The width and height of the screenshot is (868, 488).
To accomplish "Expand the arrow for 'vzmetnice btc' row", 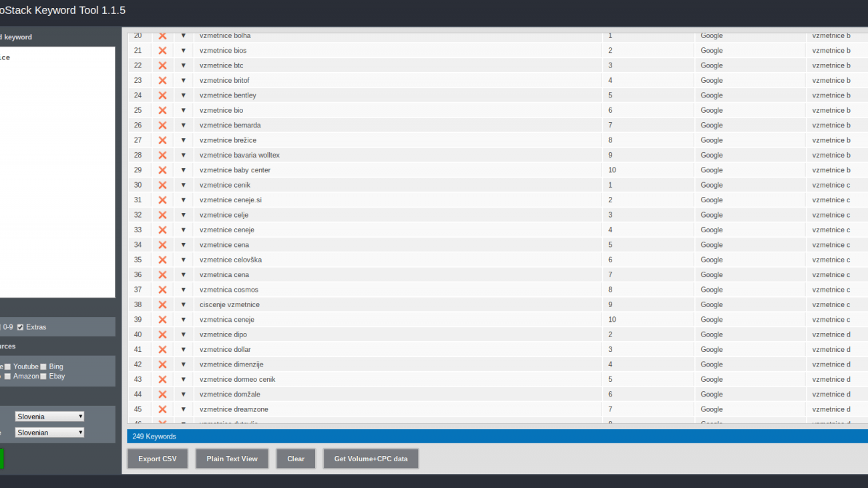I will (x=184, y=65).
